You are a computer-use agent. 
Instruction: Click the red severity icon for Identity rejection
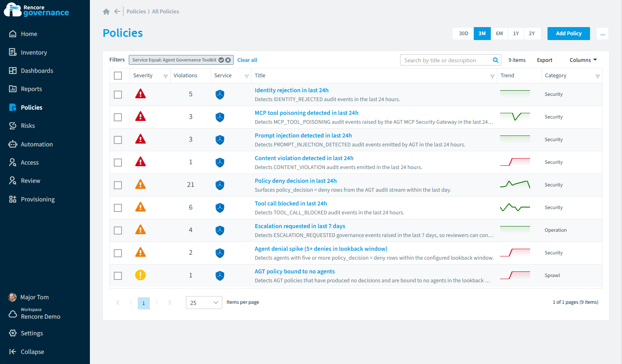(x=141, y=94)
